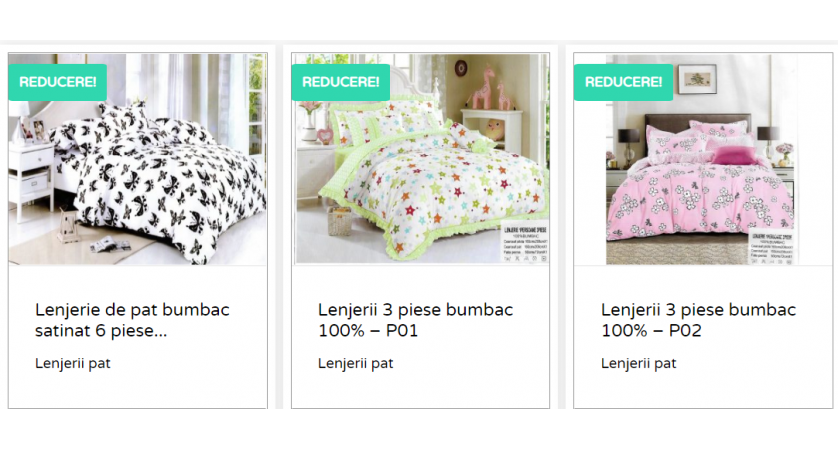Click the spec label on star bedding photo
Screen dimensions: 838x450
[524, 243]
